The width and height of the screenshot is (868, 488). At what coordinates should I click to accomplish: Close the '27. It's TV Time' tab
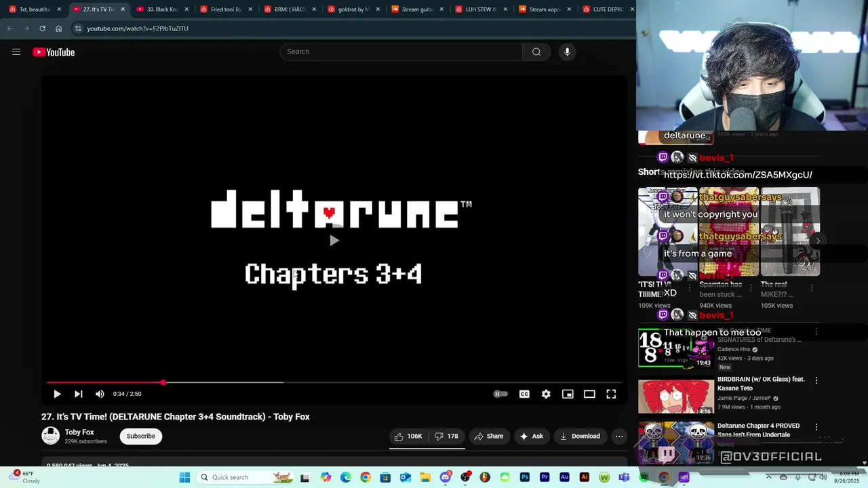click(123, 9)
